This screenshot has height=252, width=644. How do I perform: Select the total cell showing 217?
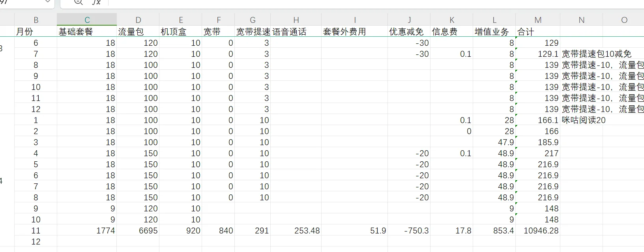tap(538, 153)
